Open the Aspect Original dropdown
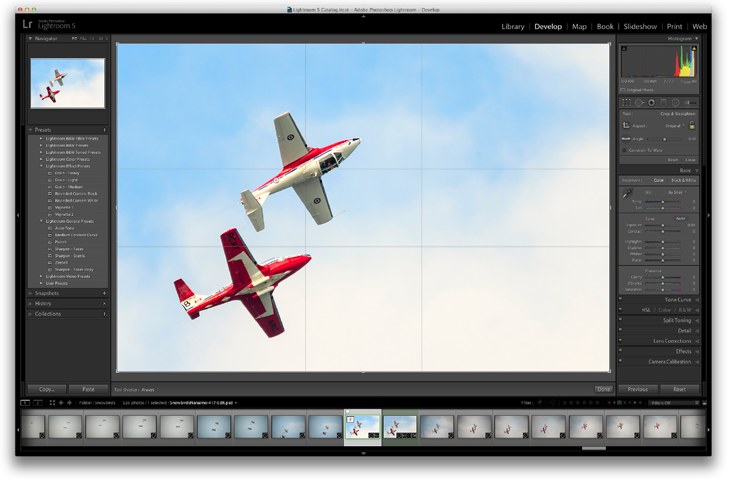Image resolution: width=731 pixels, height=483 pixels. coord(675,126)
